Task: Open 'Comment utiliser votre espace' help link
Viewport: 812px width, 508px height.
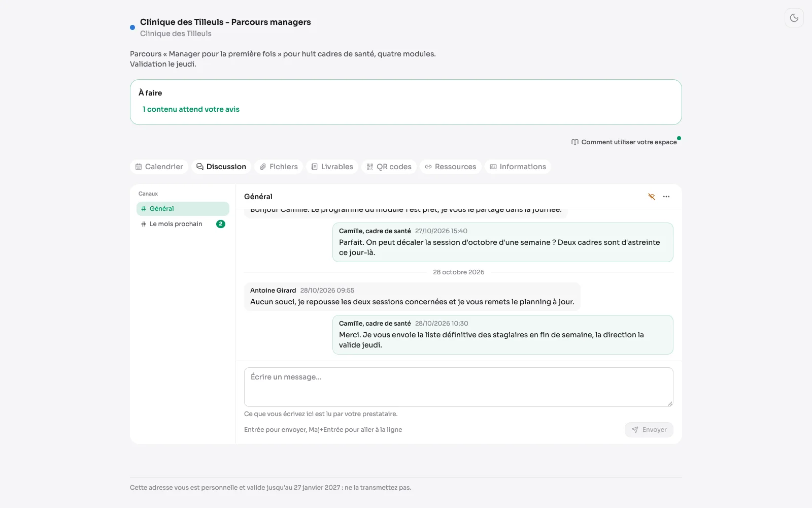Action: (x=624, y=142)
